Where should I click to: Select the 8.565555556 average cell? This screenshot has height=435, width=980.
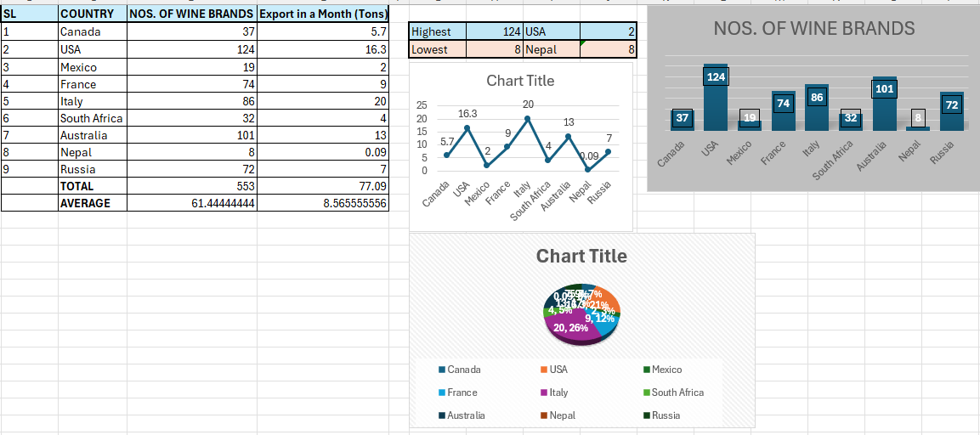coord(322,203)
